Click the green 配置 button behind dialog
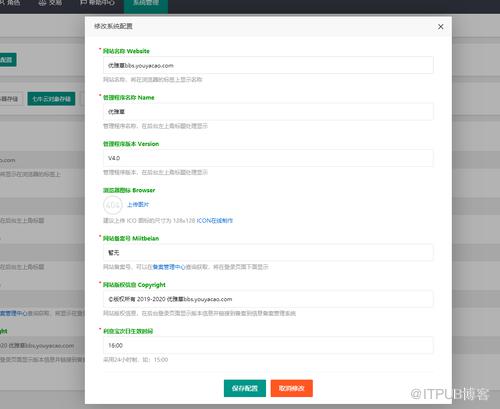This screenshot has height=409, width=500. [x=7, y=60]
